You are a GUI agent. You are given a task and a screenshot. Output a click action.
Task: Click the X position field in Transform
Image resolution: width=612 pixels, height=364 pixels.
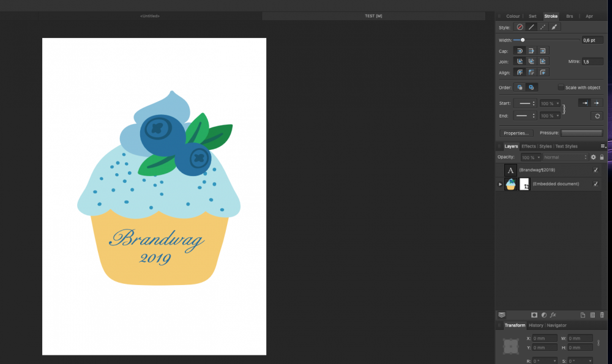coord(545,338)
